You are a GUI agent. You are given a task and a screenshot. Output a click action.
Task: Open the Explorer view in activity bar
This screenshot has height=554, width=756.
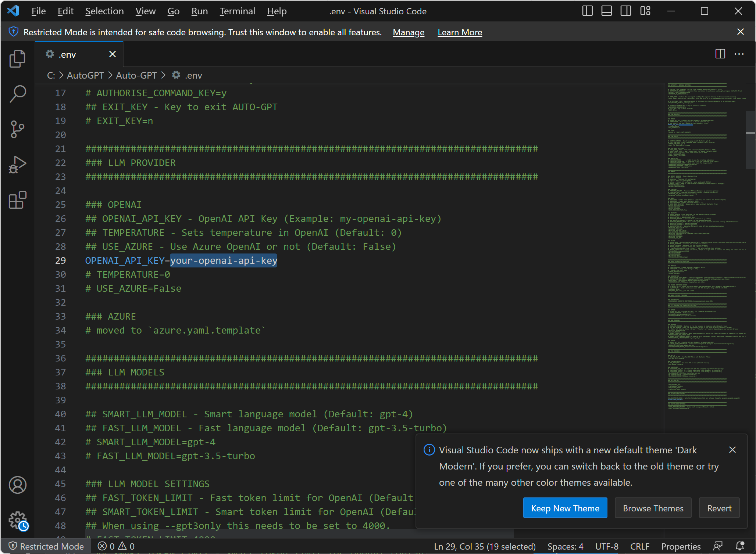click(x=17, y=59)
